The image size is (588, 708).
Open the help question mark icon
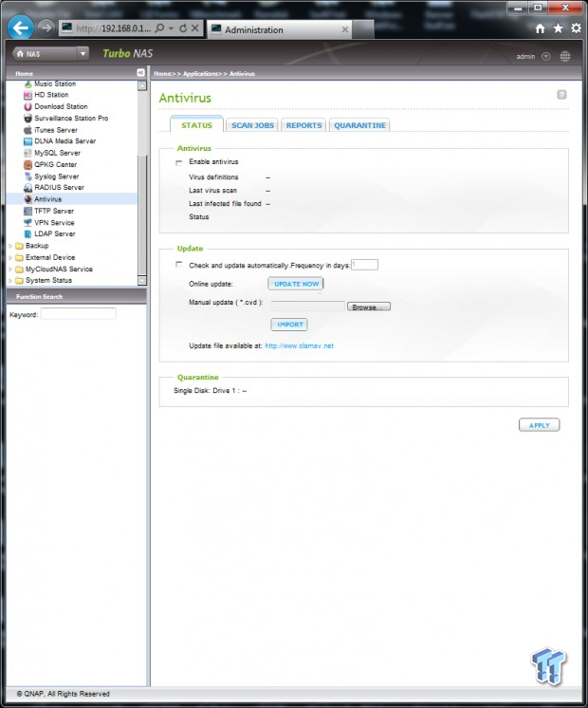pyautogui.click(x=561, y=94)
